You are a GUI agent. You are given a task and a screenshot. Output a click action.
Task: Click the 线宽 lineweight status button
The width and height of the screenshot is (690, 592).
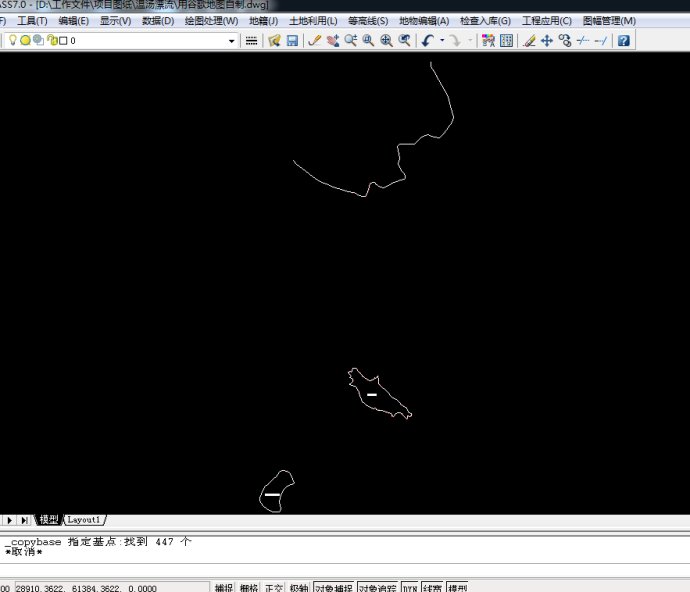[x=432, y=587]
